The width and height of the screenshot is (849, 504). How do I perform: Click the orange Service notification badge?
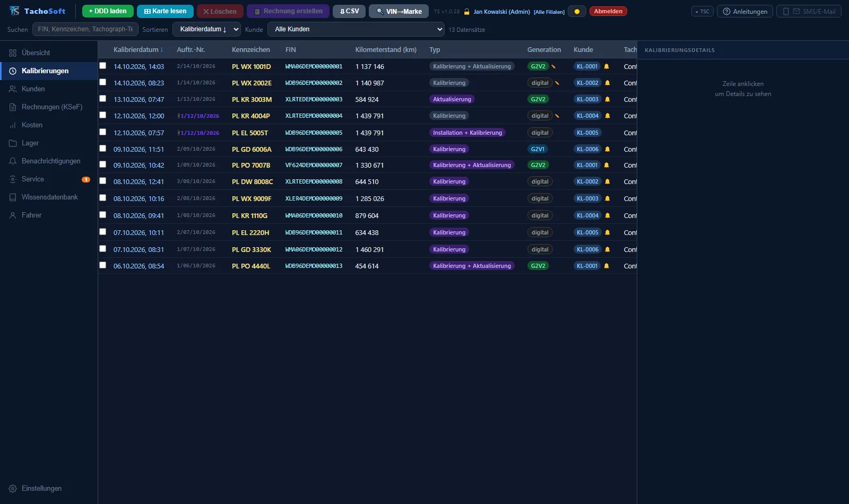click(x=86, y=179)
